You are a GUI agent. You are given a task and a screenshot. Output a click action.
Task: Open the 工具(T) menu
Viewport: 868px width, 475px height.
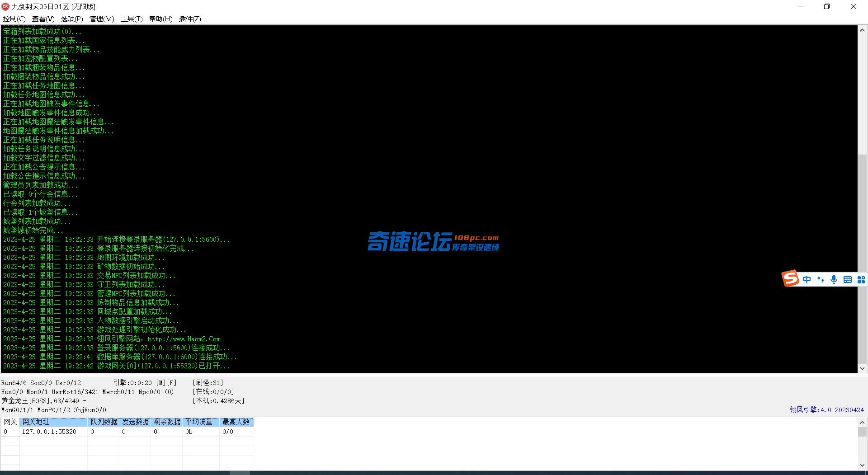point(132,19)
